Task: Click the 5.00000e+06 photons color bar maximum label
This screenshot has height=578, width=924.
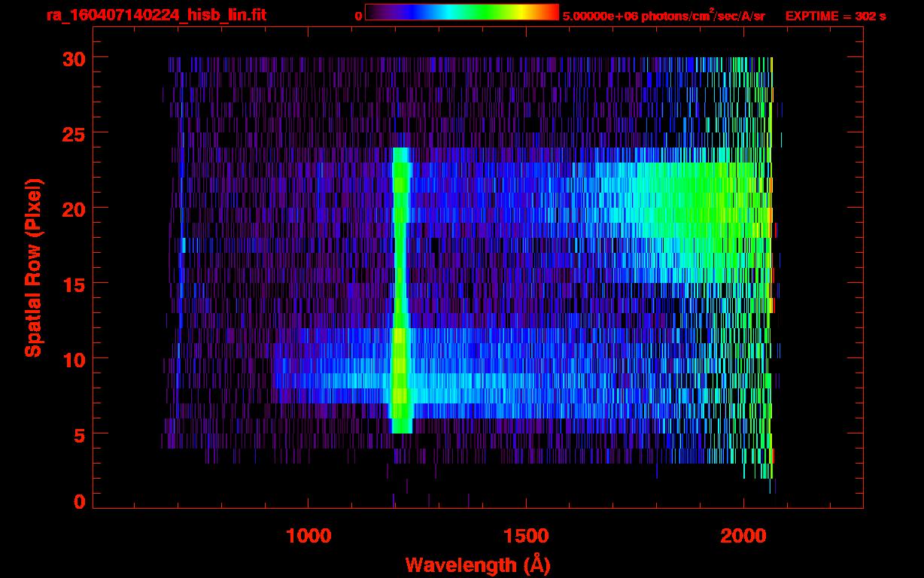Action: click(x=664, y=16)
